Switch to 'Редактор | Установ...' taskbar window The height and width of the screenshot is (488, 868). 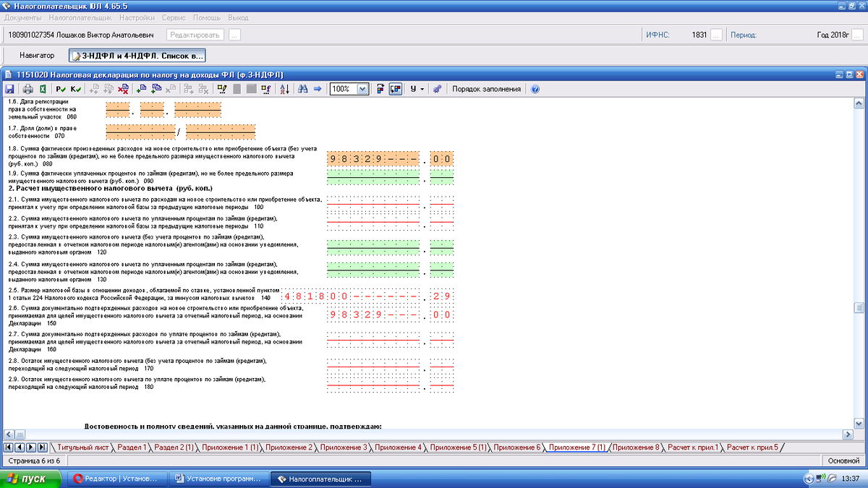tap(116, 479)
